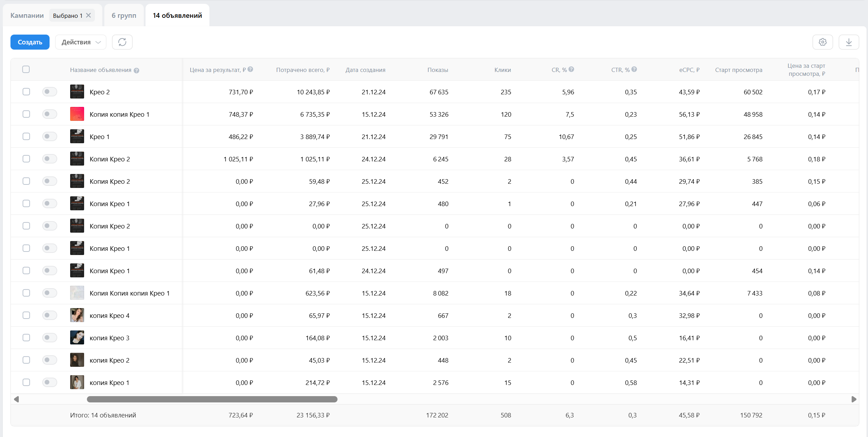Click the horizontal scrollbar thumb

pyautogui.click(x=212, y=399)
